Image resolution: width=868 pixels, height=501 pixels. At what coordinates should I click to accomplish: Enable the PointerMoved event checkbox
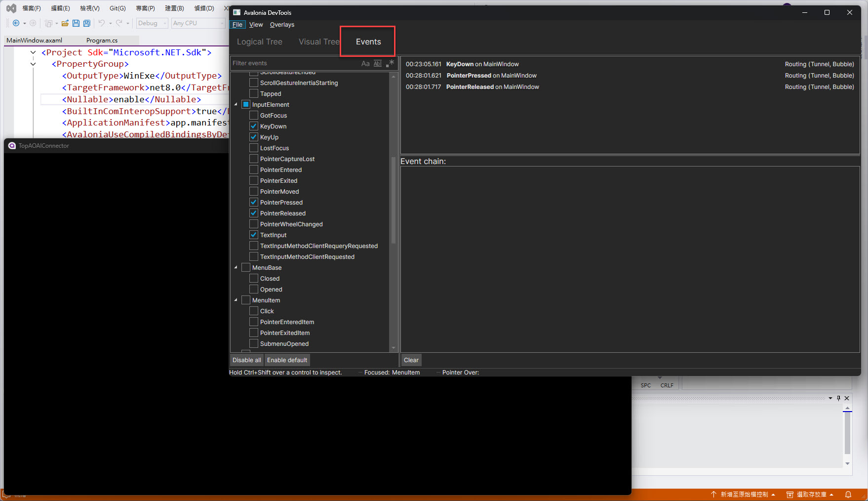tap(254, 191)
